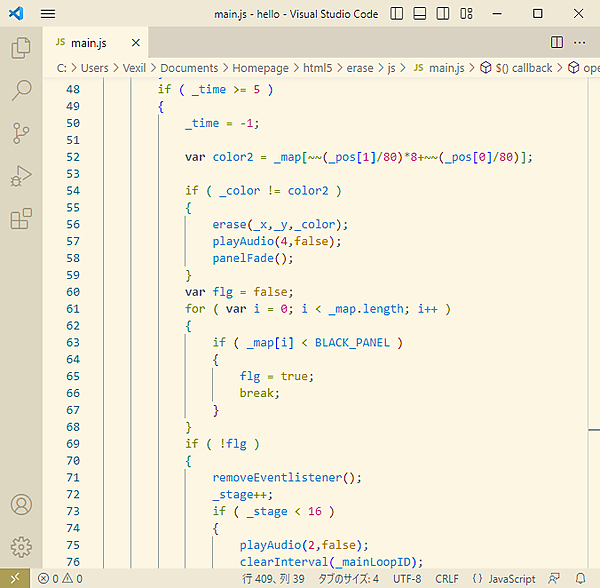
Task: Expand the 'html5' breadcrumb folder
Action: pyautogui.click(x=321, y=68)
